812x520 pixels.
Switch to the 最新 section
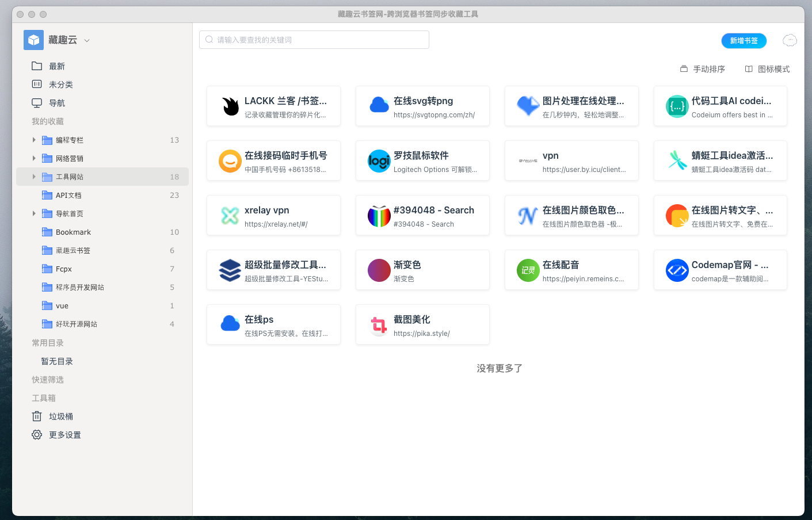pos(57,66)
